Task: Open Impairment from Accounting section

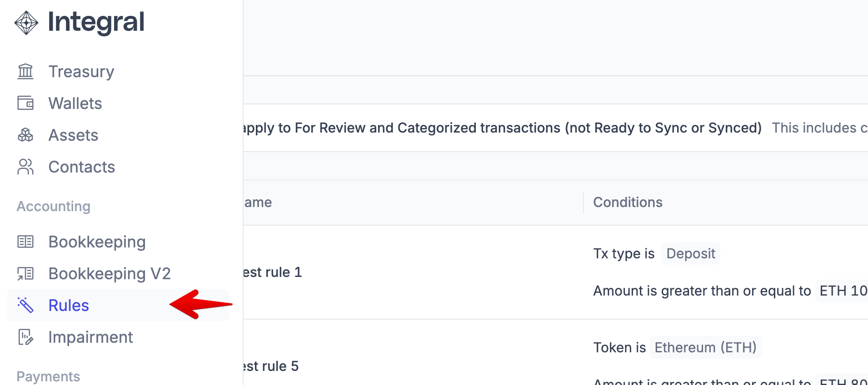Action: 90,337
